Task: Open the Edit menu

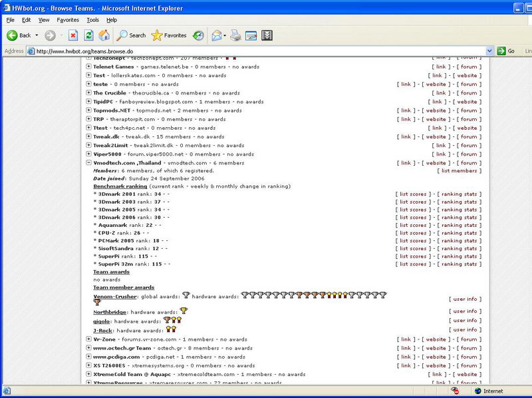Action: click(x=26, y=20)
